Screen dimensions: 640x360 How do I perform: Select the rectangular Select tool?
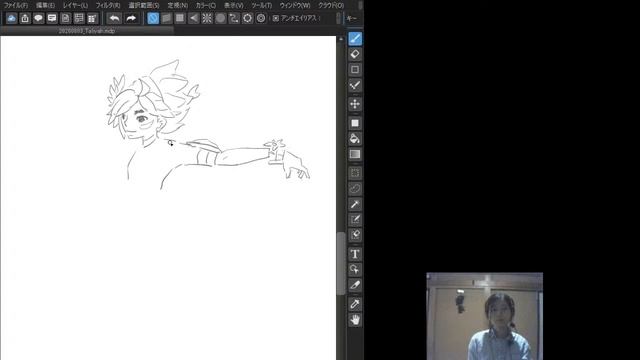355,173
